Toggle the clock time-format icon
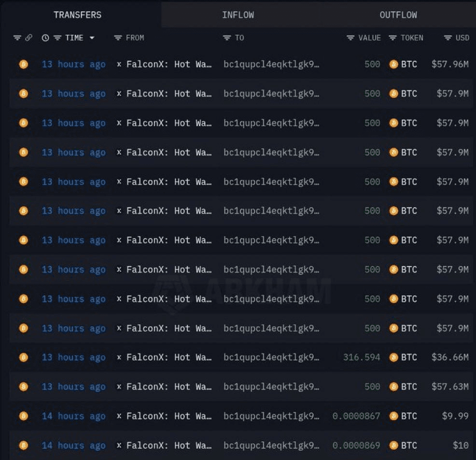This screenshot has width=476, height=460. tap(45, 38)
